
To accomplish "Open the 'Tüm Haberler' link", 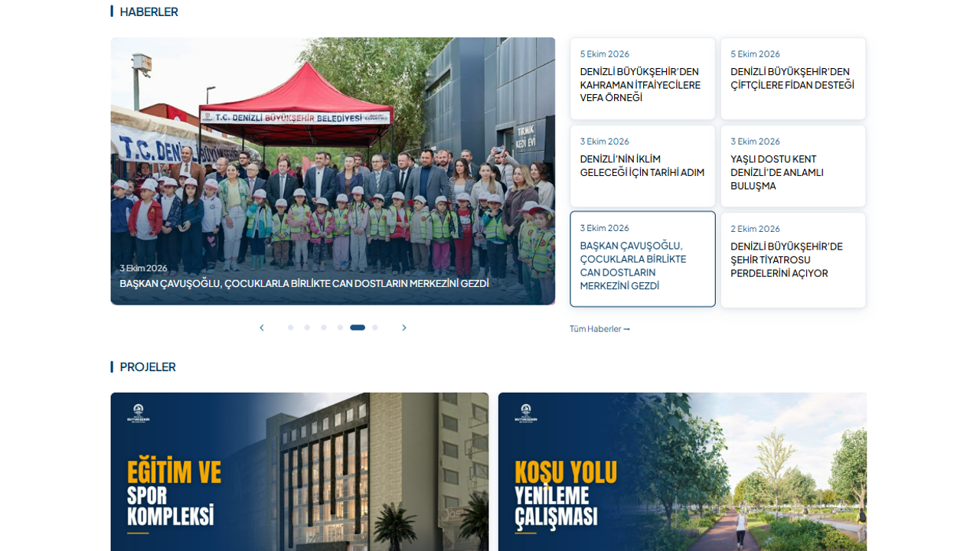I will pyautogui.click(x=599, y=329).
